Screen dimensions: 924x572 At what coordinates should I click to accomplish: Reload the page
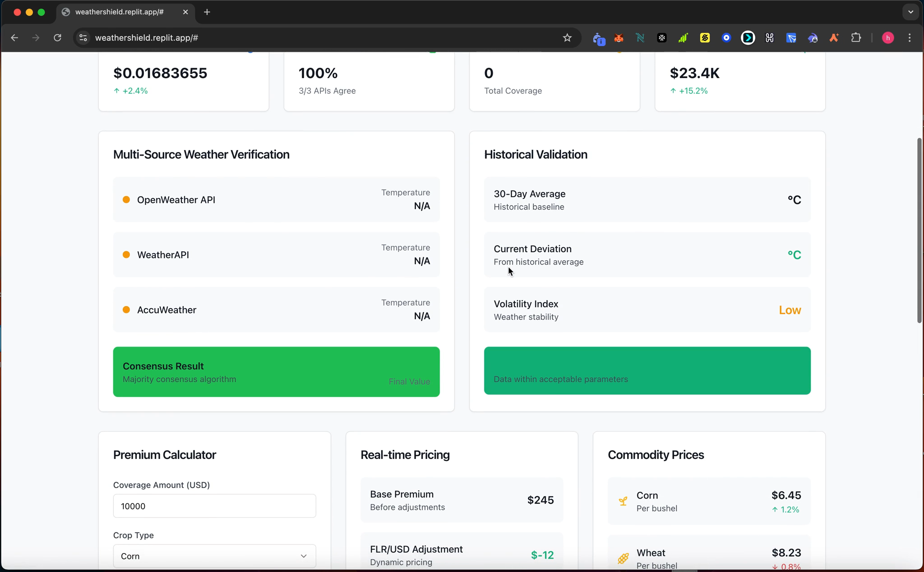click(57, 38)
